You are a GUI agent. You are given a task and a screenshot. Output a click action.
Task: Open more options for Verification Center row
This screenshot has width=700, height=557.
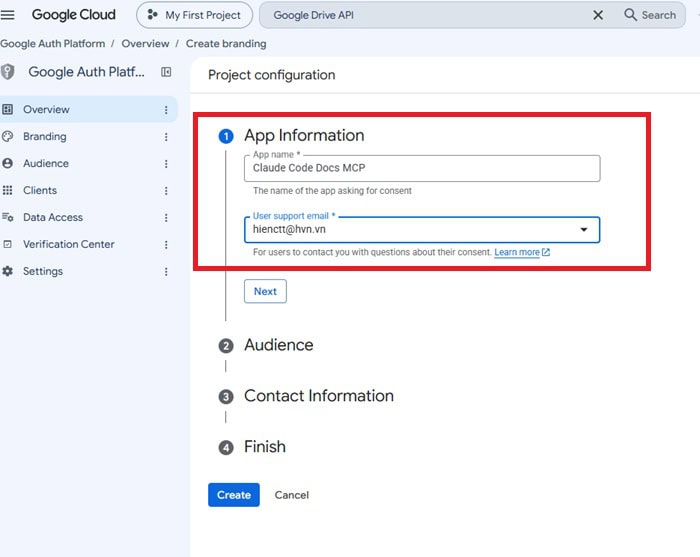click(x=166, y=245)
